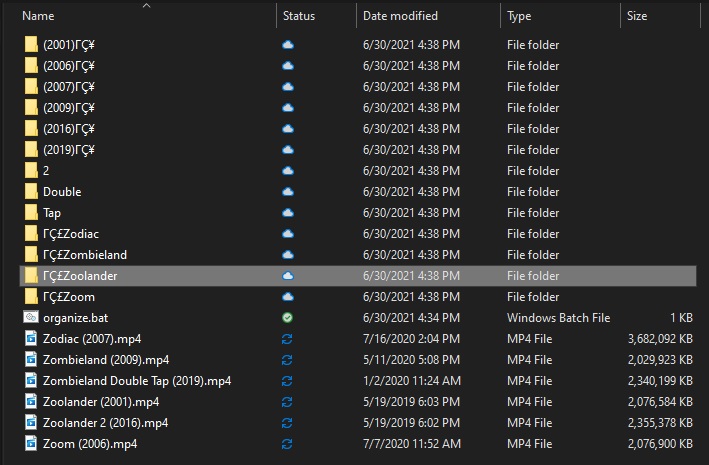The height and width of the screenshot is (465, 709).
Task: Click the Zombieland (2009).mp4 video file icon
Action: coord(31,360)
